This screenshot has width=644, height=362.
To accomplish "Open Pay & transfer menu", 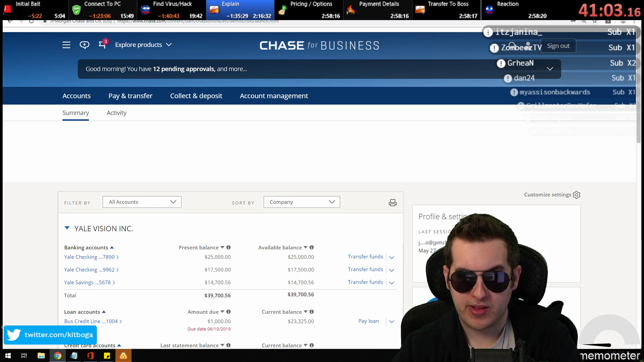I will click(130, 96).
